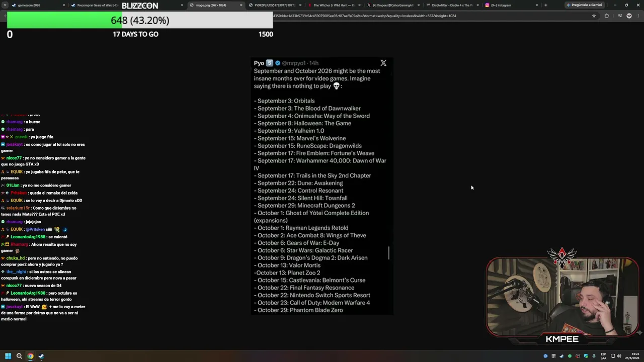Open the volume tray icon
Image resolution: width=644 pixels, height=362 pixels.
coord(619,356)
